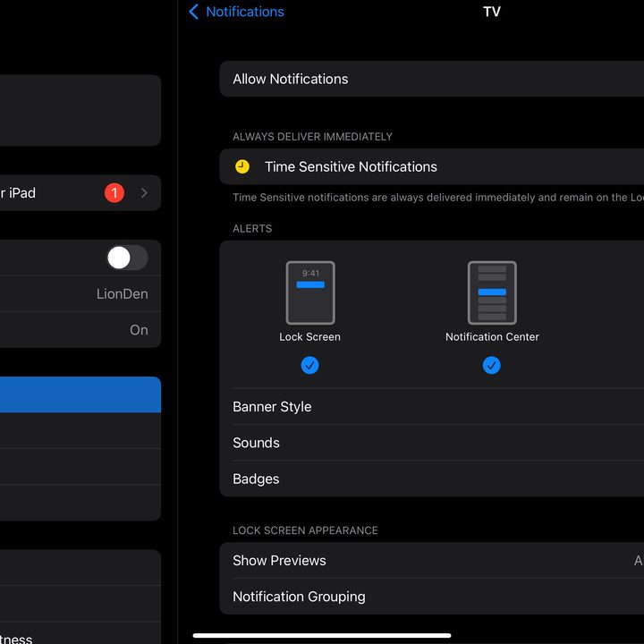Image resolution: width=644 pixels, height=644 pixels.
Task: Open the iPad row in sidebar
Action: pyautogui.click(x=80, y=192)
